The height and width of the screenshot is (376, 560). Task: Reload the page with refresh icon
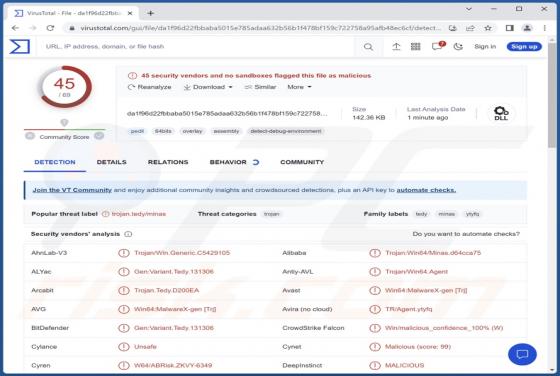pyautogui.click(x=50, y=28)
